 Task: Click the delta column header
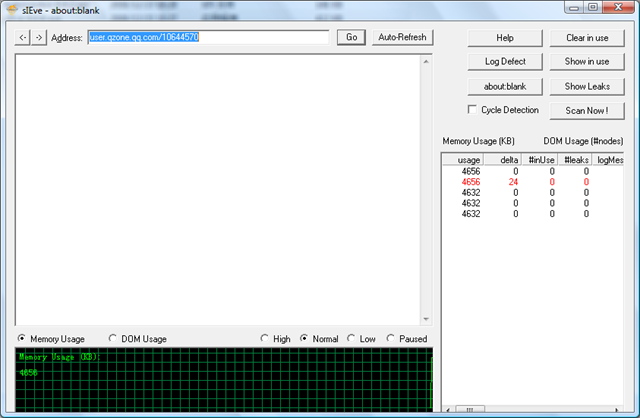(504, 159)
